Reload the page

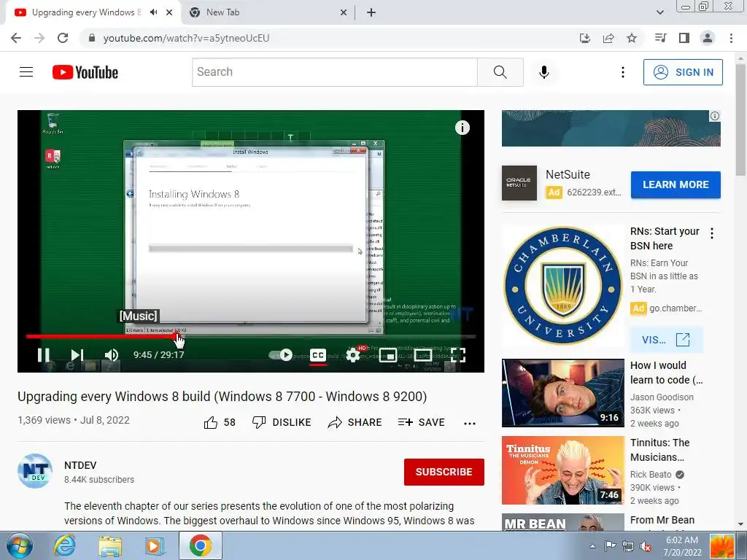coord(63,38)
